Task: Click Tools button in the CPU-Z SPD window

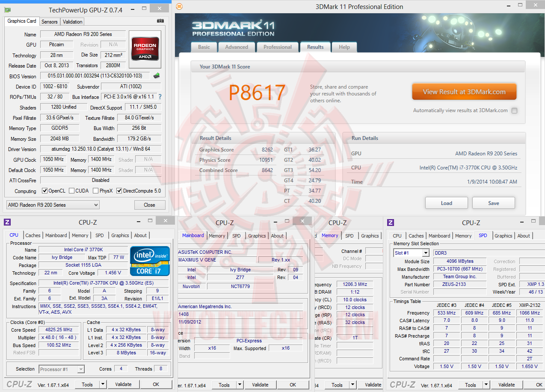Action: (471, 385)
